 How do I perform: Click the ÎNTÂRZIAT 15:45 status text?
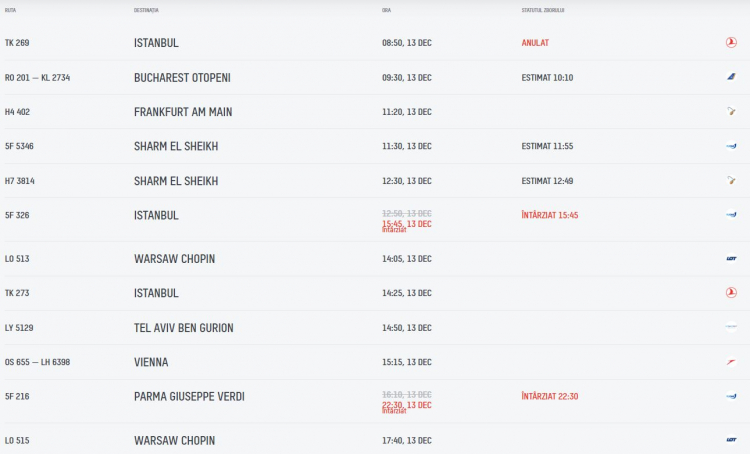tap(549, 215)
